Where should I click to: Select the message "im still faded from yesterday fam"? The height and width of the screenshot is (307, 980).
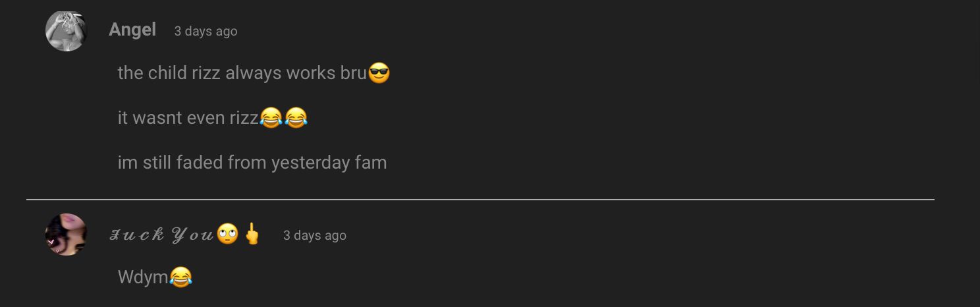(x=252, y=163)
